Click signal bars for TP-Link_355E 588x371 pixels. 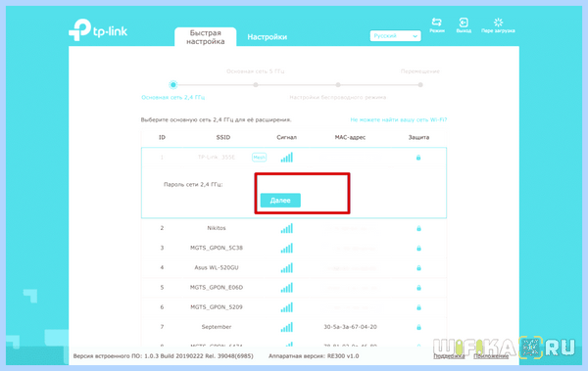[x=286, y=158]
